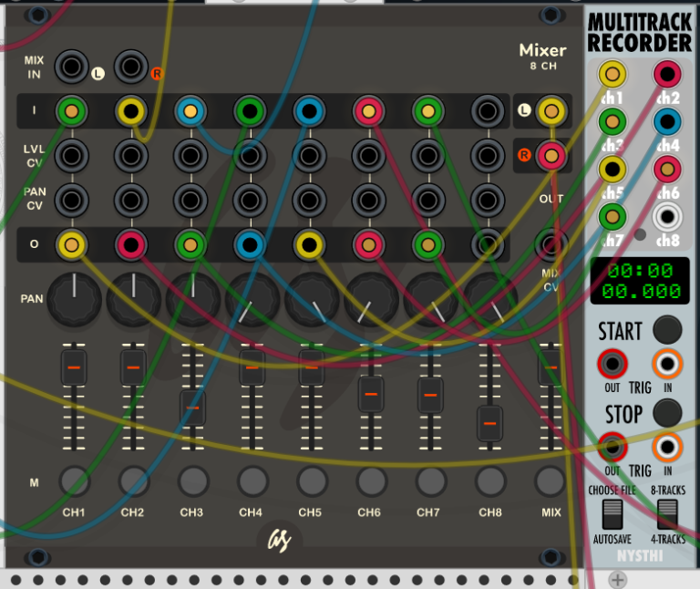
Task: Click the MIX IN left input jack
Action: click(x=71, y=67)
